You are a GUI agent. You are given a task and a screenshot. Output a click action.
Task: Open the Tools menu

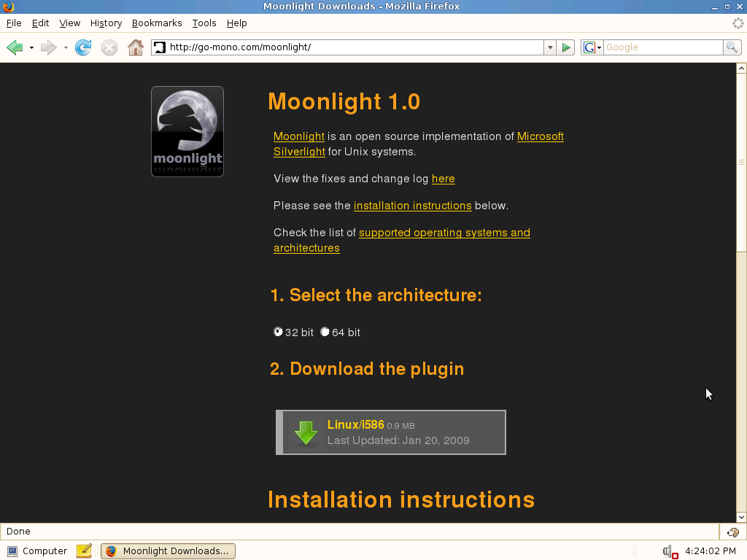click(204, 23)
